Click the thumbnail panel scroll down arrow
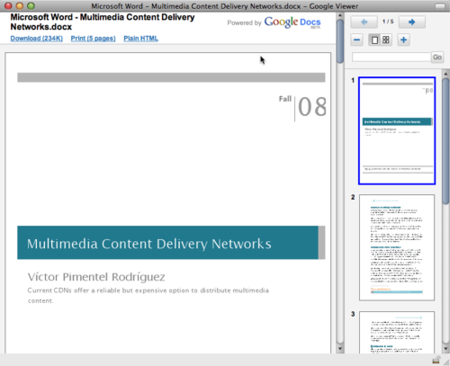450x366 pixels. (x=446, y=349)
